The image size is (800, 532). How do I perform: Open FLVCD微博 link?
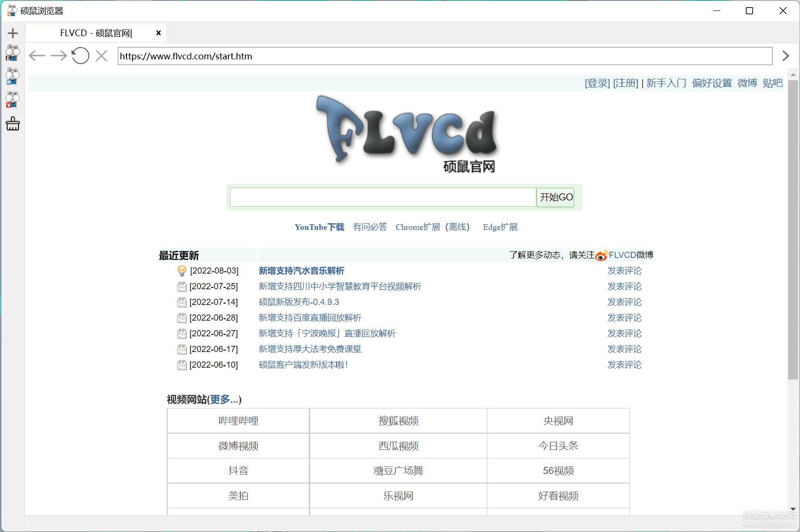pyautogui.click(x=631, y=255)
